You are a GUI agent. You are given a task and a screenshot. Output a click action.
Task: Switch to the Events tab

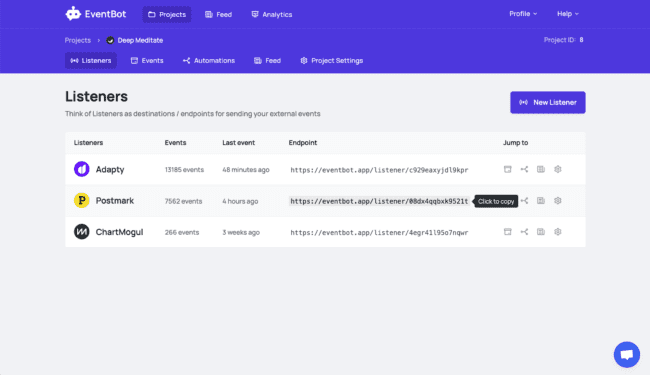click(147, 60)
